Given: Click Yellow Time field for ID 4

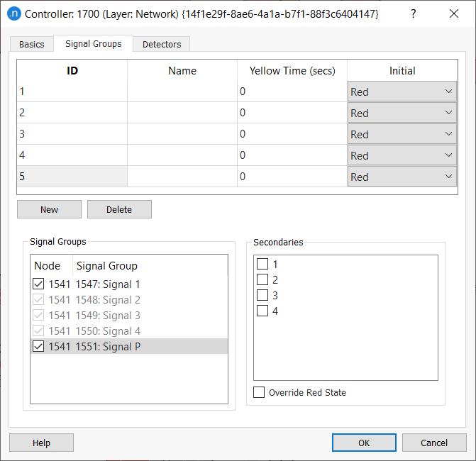Looking at the screenshot, I should (x=292, y=155).
